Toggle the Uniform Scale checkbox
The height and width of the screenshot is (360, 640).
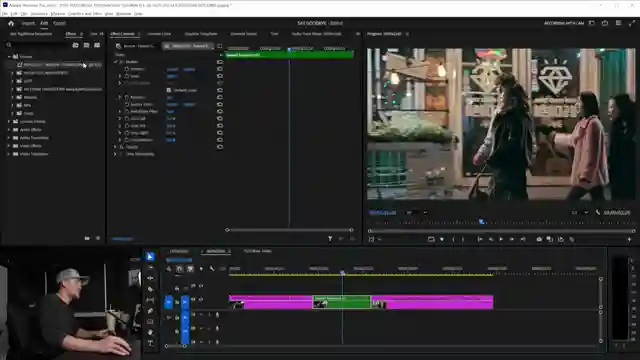(x=169, y=90)
